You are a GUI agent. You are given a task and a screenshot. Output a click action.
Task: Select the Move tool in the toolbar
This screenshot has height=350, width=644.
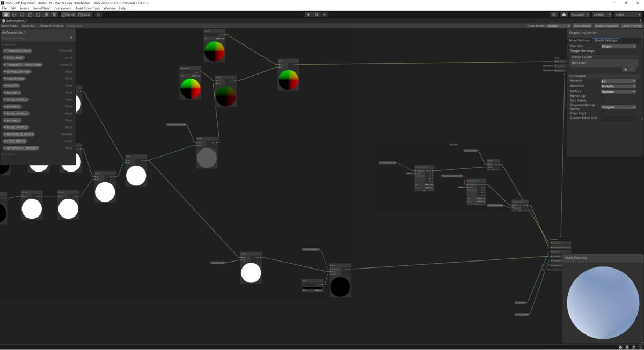[x=14, y=14]
